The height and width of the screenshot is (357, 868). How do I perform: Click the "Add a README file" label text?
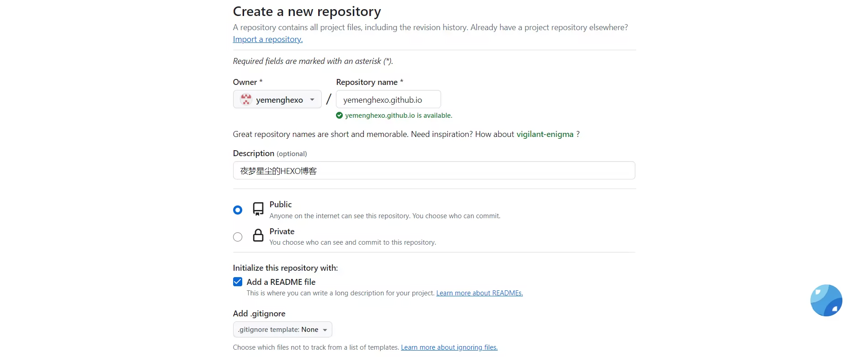pos(281,282)
